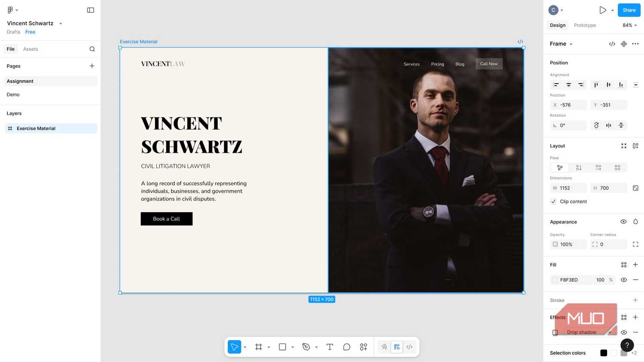Expand Frame tool options chevron
This screenshot has height=362, width=644.
coord(269,347)
